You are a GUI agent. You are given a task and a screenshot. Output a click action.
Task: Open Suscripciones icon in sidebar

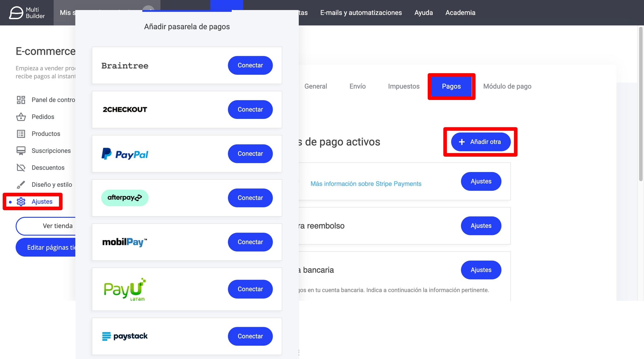coord(21,151)
